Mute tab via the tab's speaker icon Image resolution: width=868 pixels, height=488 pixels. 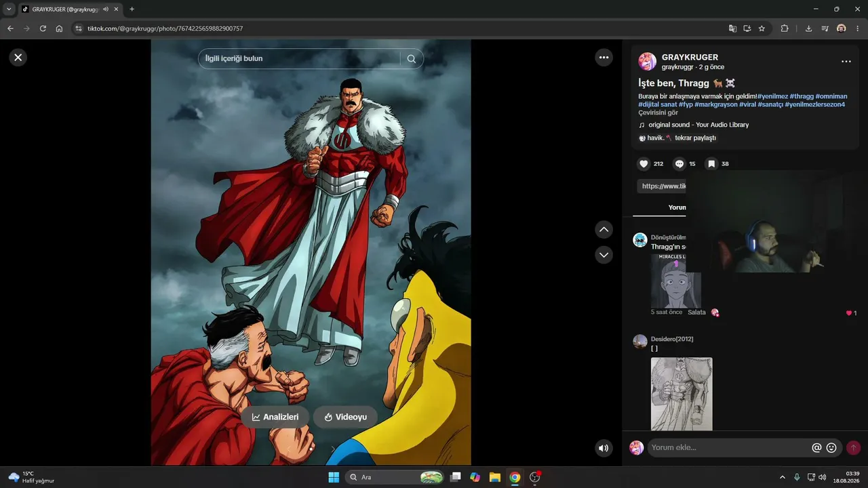(x=106, y=9)
